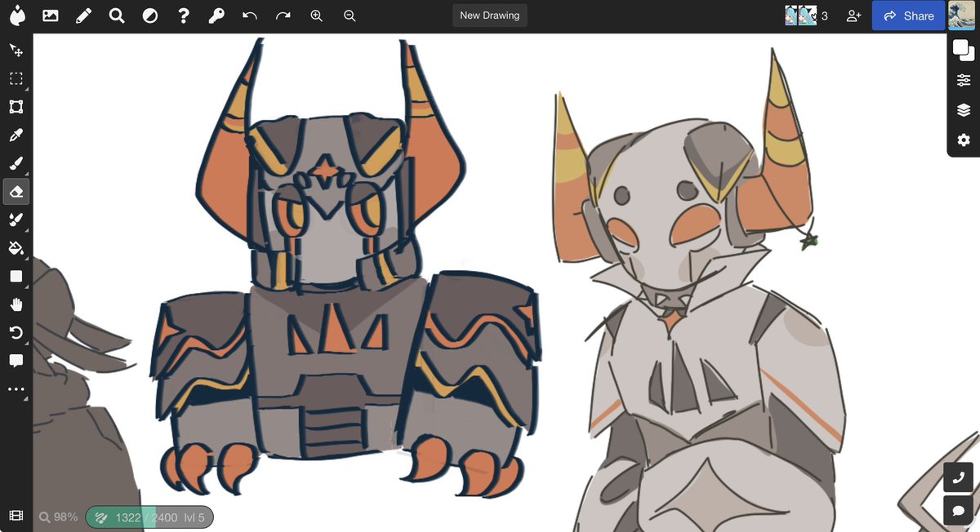Open the chat bubble panel
The height and width of the screenshot is (532, 980).
(959, 511)
